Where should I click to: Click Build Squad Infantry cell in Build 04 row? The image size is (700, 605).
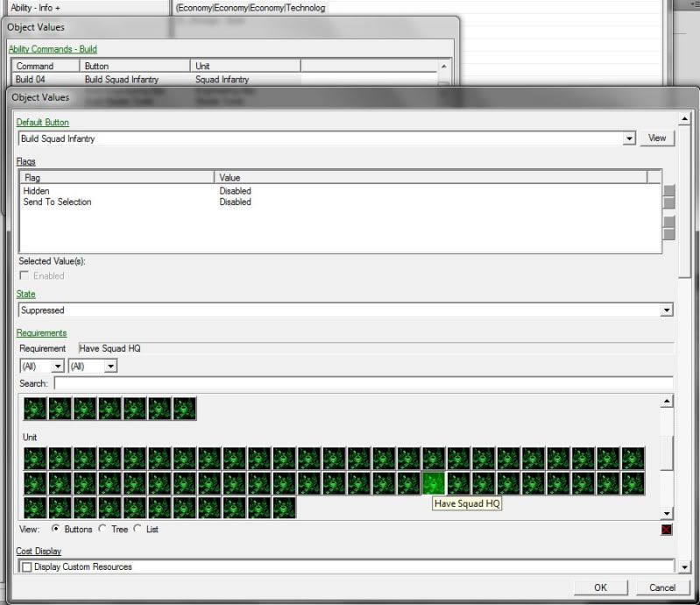tap(122, 80)
